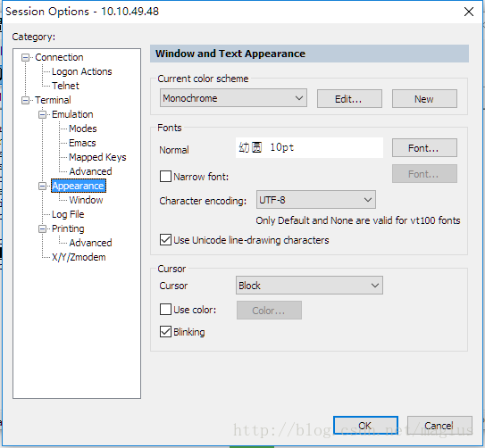Select Printing category
Image resolution: width=485 pixels, height=448 pixels.
click(x=68, y=229)
